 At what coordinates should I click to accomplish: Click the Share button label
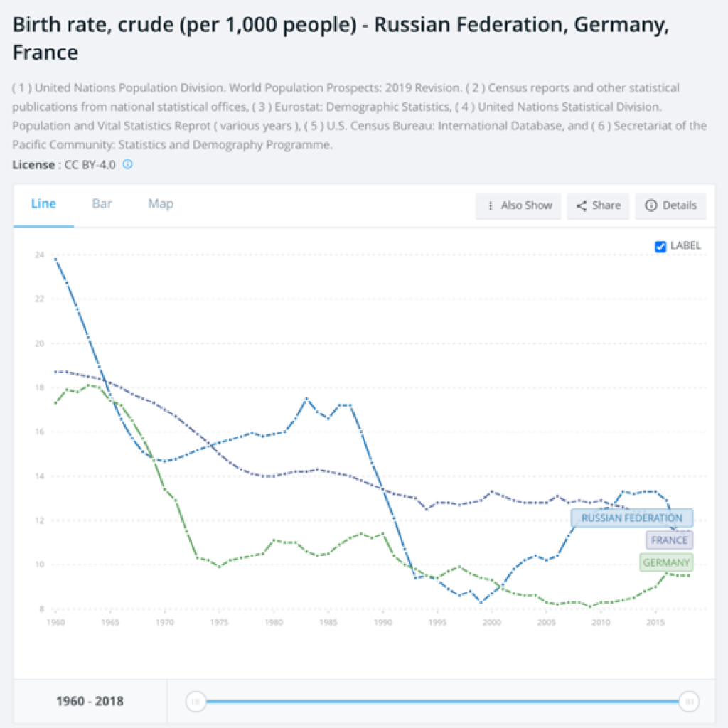click(606, 205)
